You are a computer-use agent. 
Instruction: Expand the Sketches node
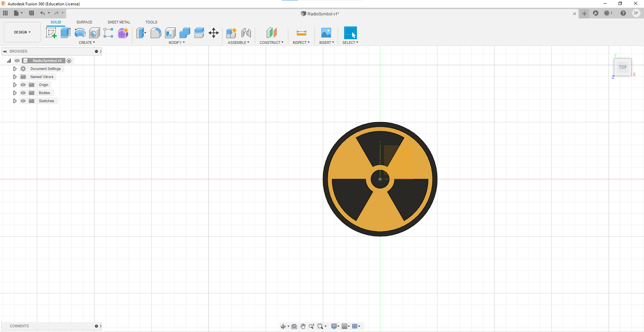(x=15, y=101)
